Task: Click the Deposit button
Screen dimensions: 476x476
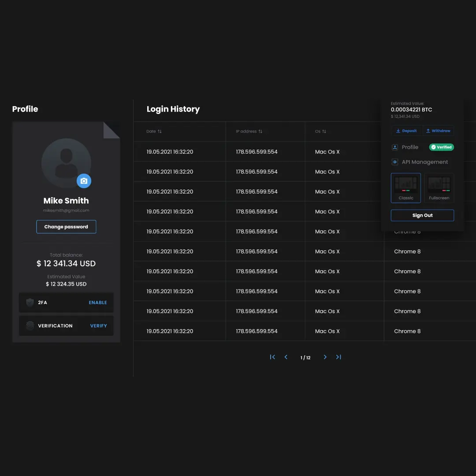Action: click(x=407, y=131)
